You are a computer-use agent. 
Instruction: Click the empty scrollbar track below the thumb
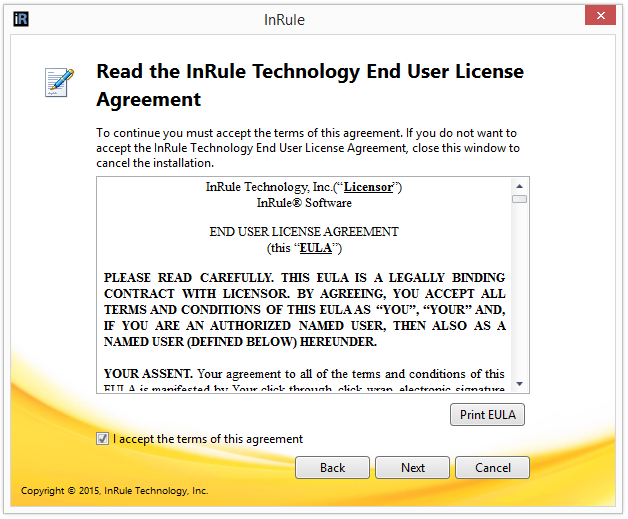click(x=519, y=300)
